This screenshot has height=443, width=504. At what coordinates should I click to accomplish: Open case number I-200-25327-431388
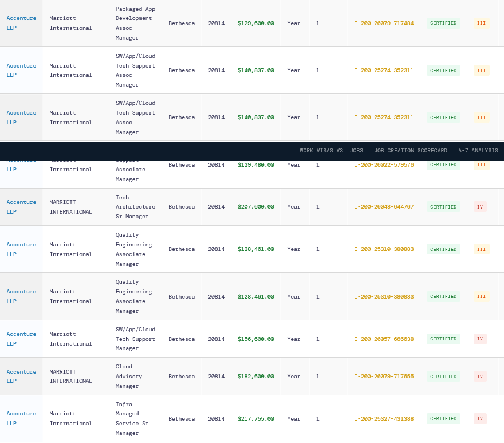point(384,418)
